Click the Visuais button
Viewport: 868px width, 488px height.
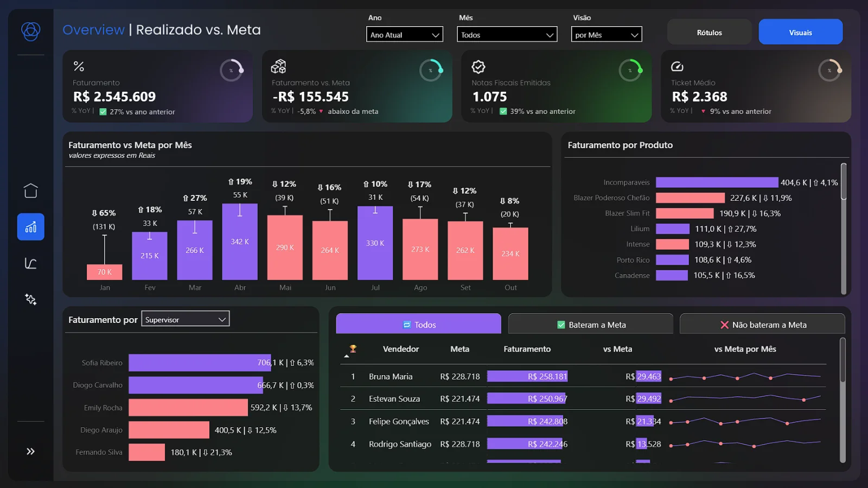[x=800, y=32]
